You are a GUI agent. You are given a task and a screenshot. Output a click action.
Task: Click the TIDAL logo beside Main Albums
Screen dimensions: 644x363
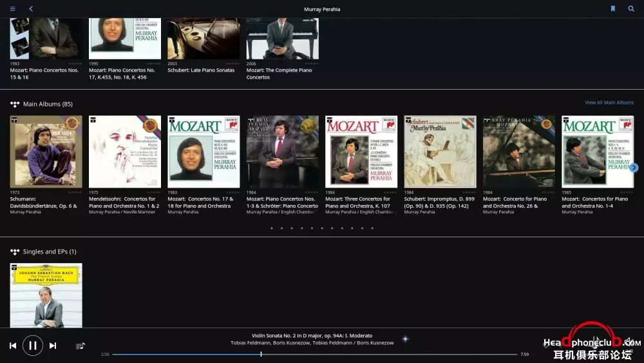tap(15, 104)
